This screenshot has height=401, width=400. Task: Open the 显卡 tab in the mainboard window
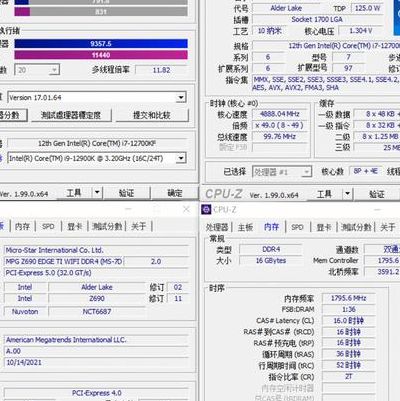(x=75, y=227)
